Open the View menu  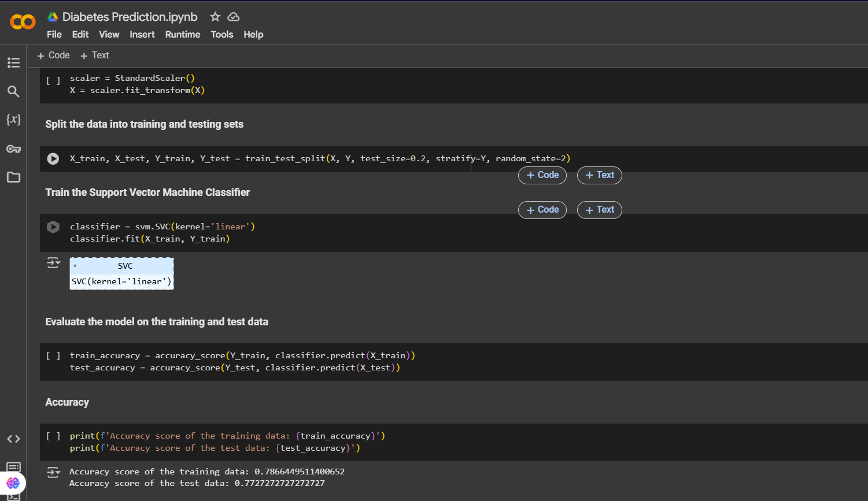click(109, 35)
